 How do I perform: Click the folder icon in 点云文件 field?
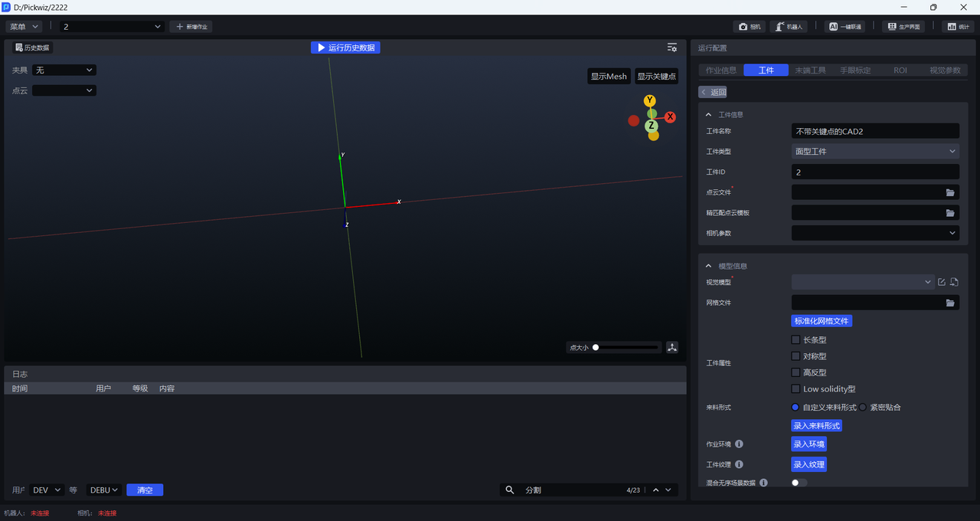pyautogui.click(x=950, y=192)
